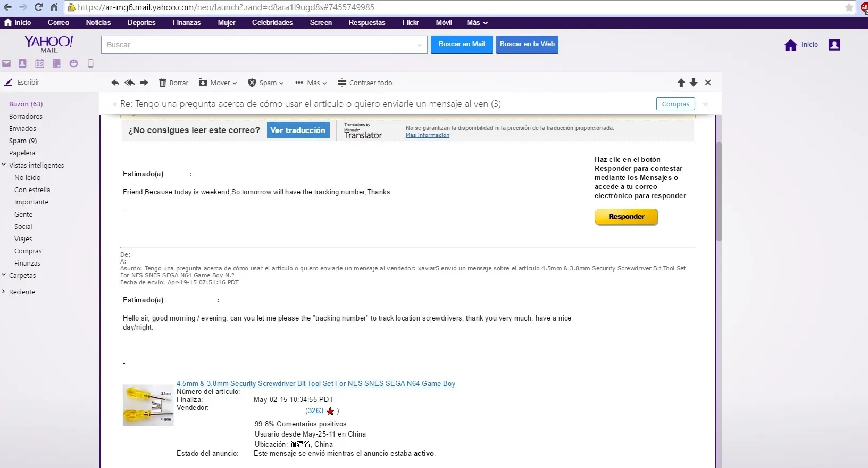Go to Deportes in the navigation bar
This screenshot has width=868, height=468.
(x=141, y=22)
